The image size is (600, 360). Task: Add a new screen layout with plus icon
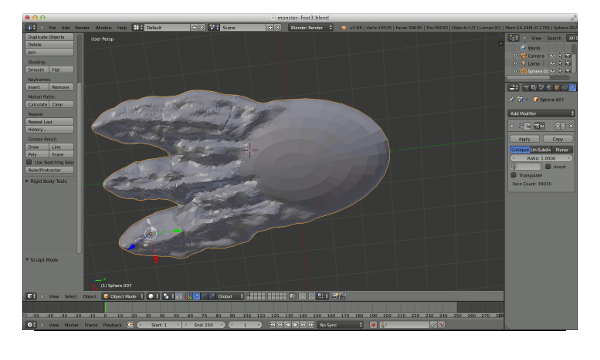(194, 28)
